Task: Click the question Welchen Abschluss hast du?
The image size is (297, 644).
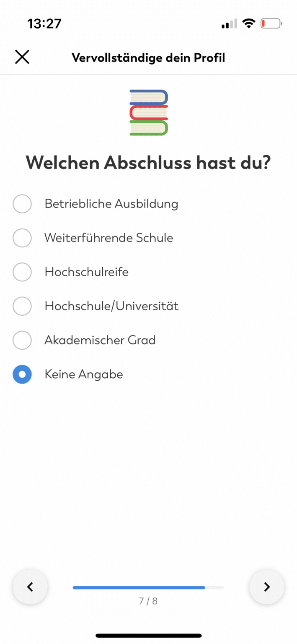Action: [x=148, y=163]
